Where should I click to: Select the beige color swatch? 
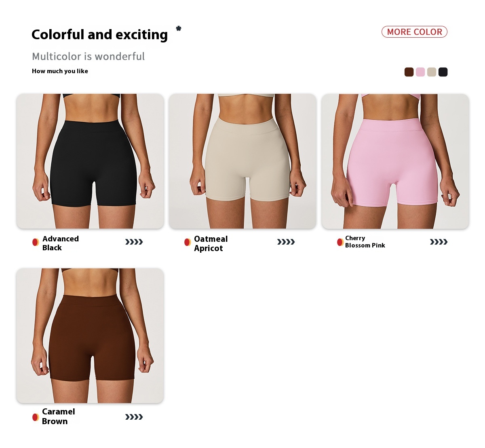point(432,72)
